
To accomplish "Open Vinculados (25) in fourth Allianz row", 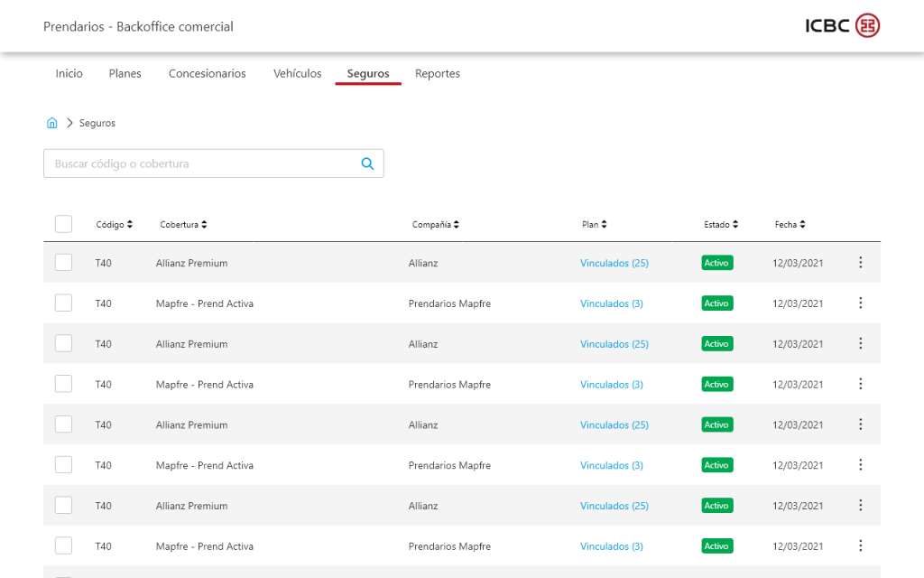I will coord(614,506).
